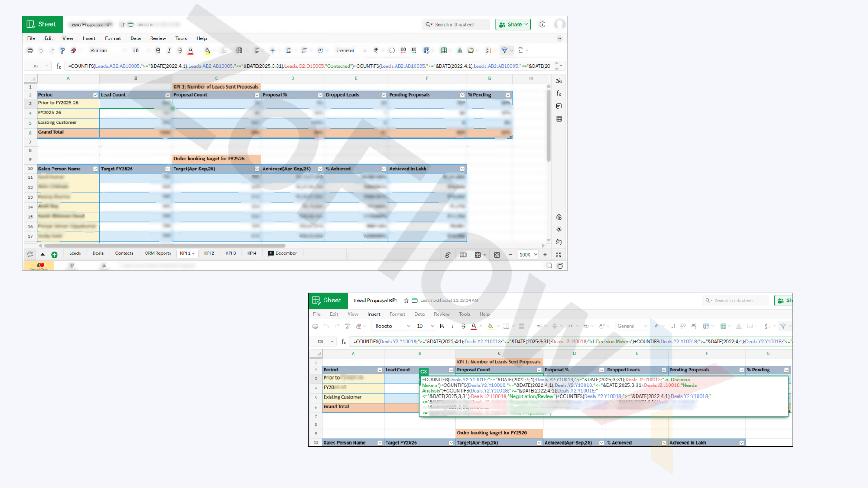Click the Grand Total cell in the top window
Screen dimensions: 868x488
click(x=68, y=132)
